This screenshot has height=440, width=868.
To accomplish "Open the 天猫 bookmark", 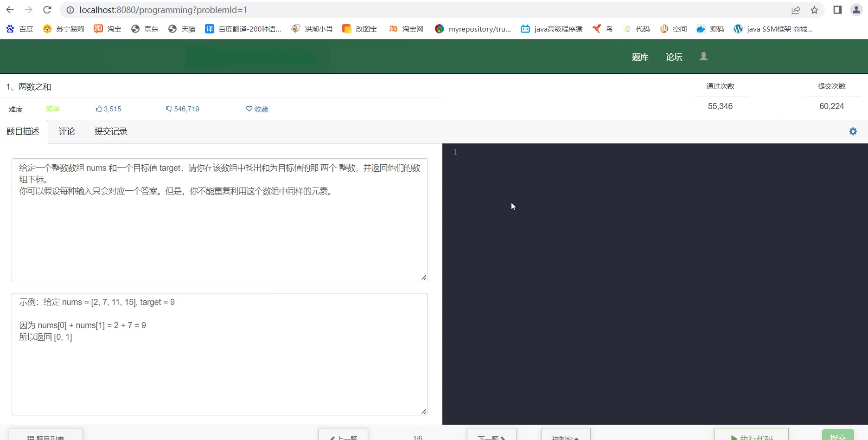I will click(181, 29).
